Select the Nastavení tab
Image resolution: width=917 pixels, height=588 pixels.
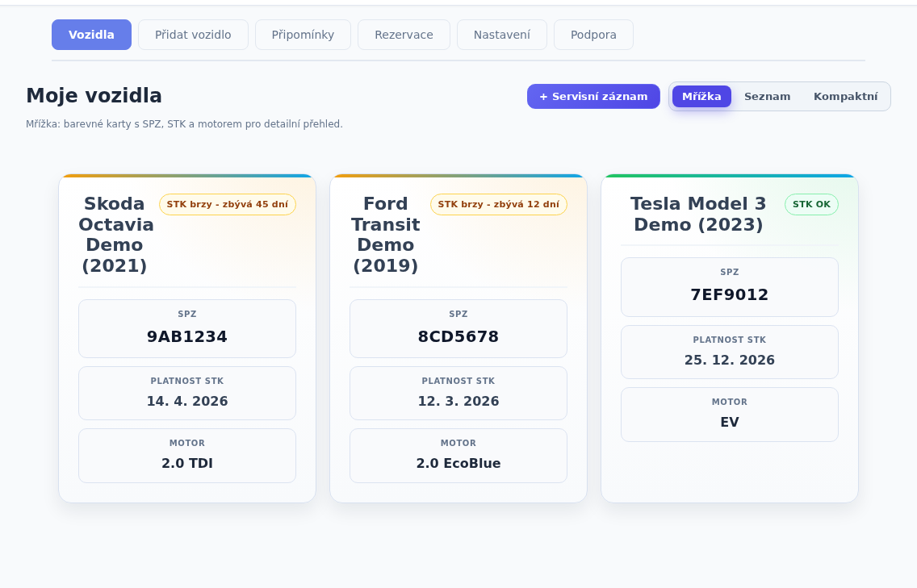(502, 35)
